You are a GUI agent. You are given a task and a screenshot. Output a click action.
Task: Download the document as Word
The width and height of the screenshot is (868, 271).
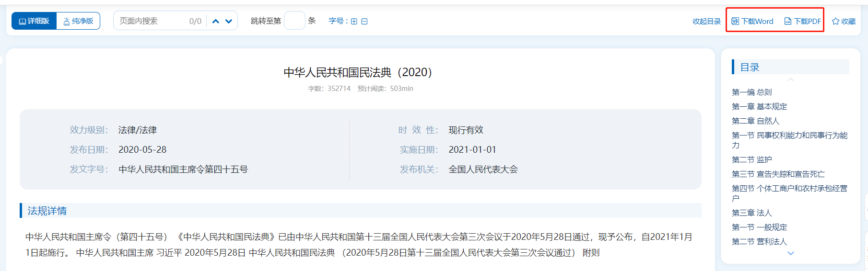click(752, 21)
